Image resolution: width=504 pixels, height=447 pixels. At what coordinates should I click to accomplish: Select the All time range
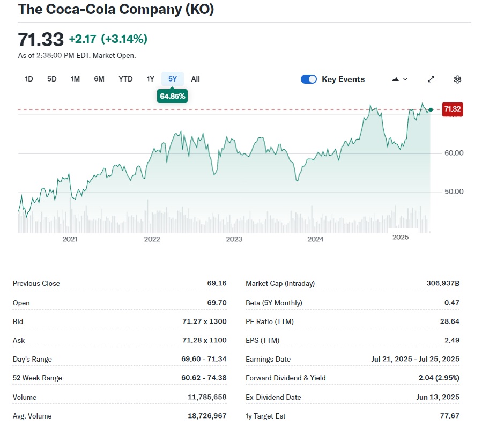click(x=195, y=79)
